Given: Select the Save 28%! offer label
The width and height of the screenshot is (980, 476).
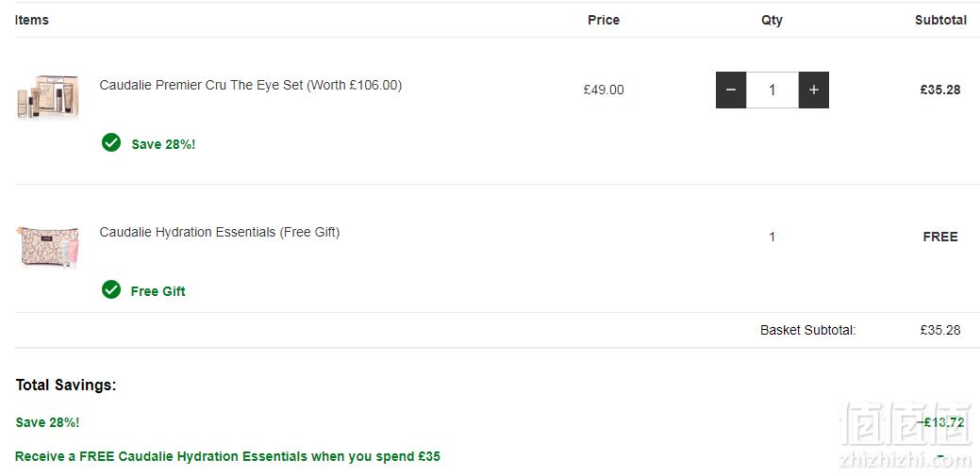Looking at the screenshot, I should pyautogui.click(x=163, y=144).
